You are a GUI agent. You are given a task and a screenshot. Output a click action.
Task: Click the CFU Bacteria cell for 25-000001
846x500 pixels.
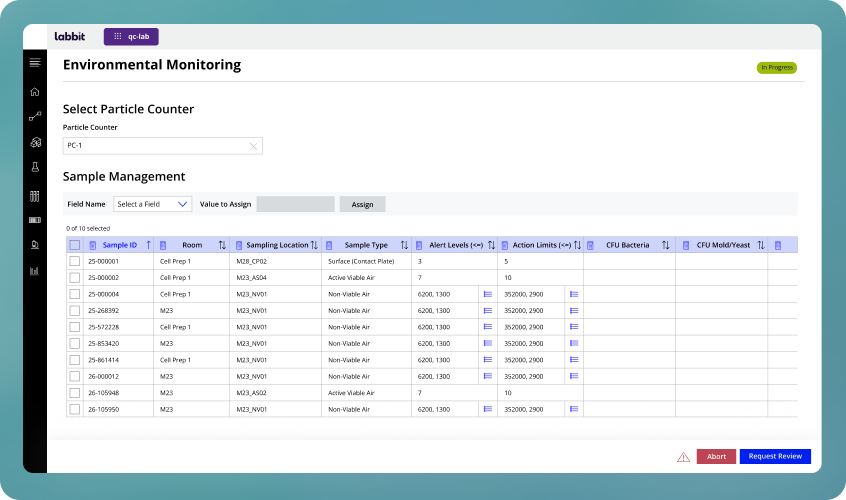[x=629, y=261]
